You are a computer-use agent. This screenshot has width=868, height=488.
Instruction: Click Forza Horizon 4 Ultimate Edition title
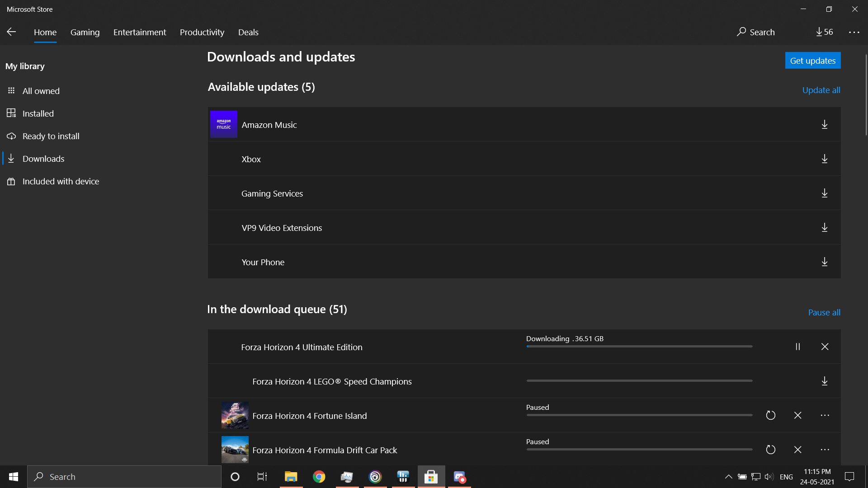pos(302,347)
